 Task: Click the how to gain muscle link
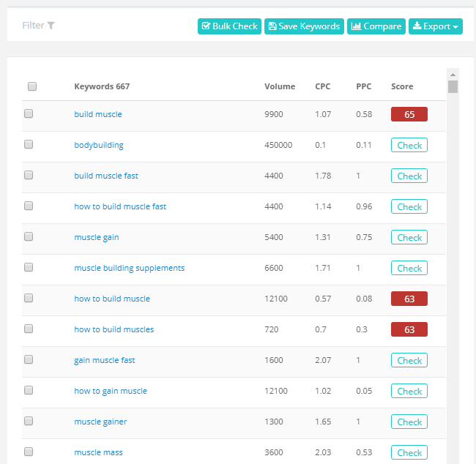coord(111,391)
